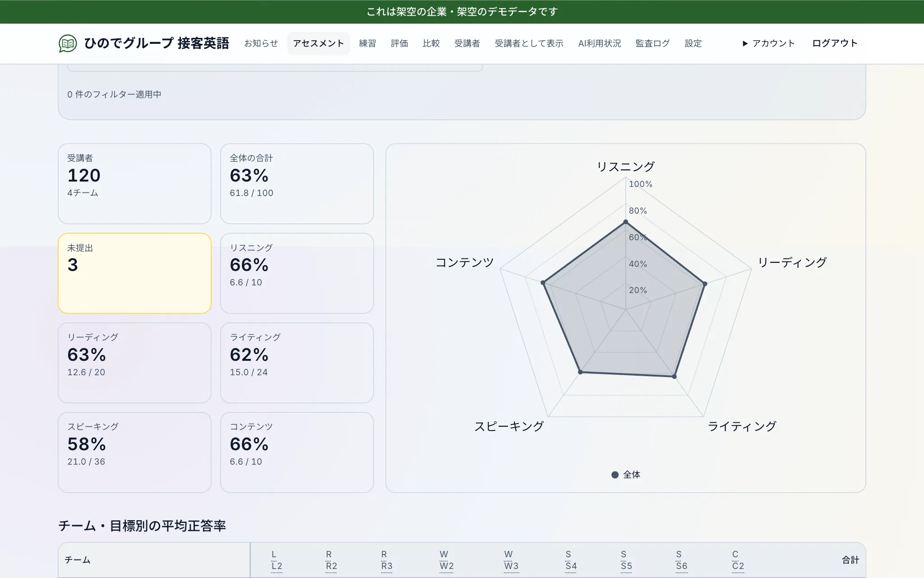Toggle the 全体 legend dot in radar chart

(615, 475)
